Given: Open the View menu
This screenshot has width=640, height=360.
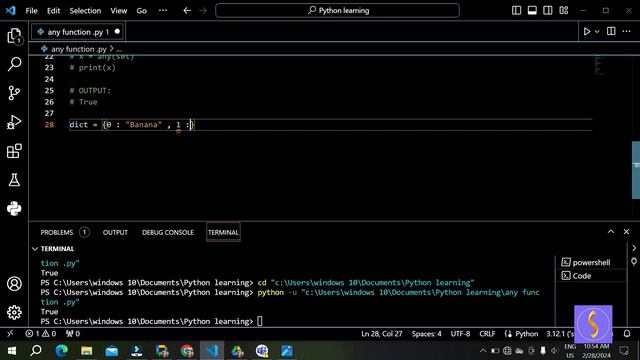Looking at the screenshot, I should click(119, 11).
